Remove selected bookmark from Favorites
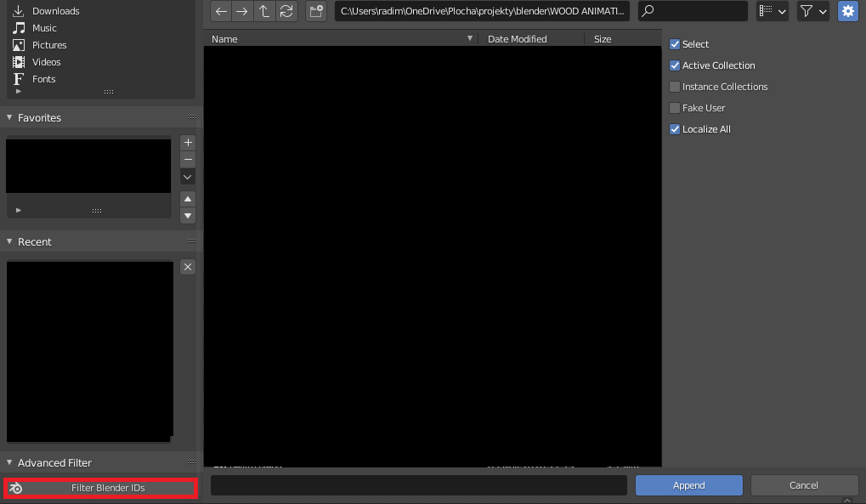The image size is (866, 504). [x=188, y=160]
